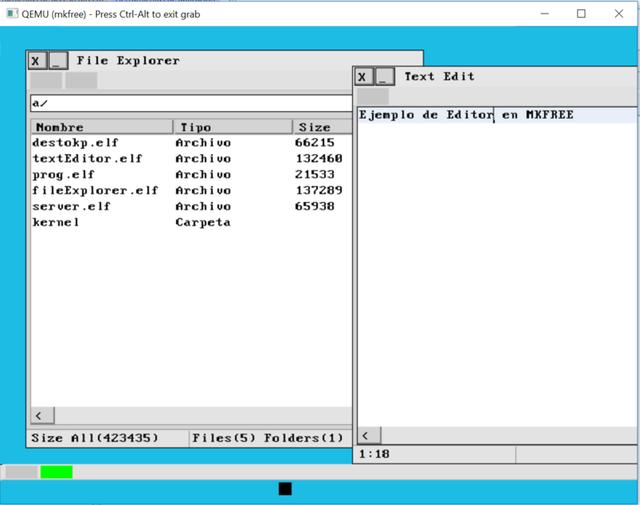
Task: Minimize the Text Edit window
Action: coord(385,77)
